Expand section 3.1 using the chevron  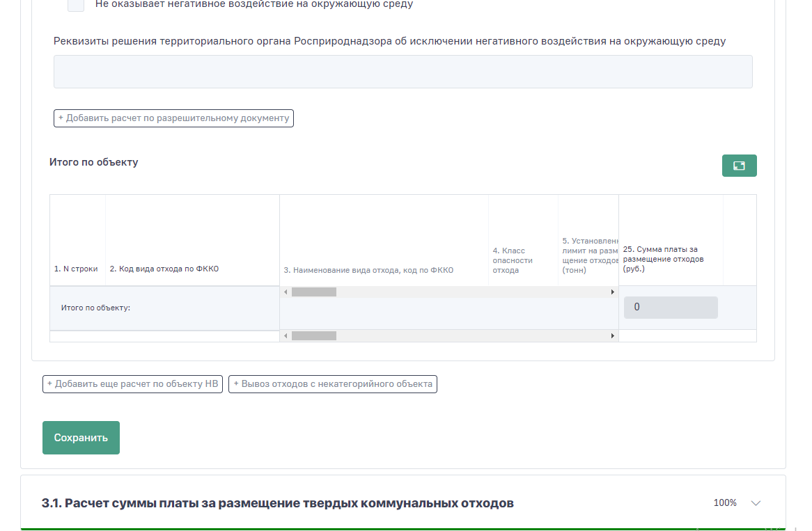[x=756, y=503]
